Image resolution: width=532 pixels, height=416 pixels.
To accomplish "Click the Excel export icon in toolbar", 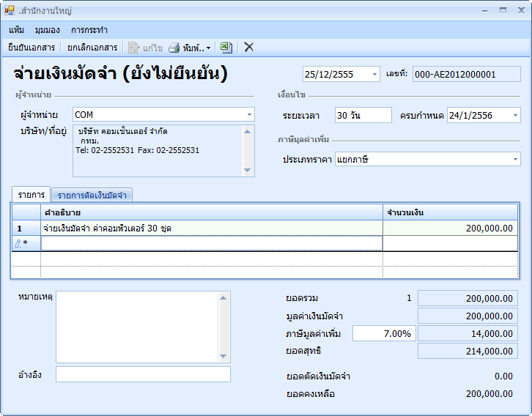I will (x=226, y=48).
